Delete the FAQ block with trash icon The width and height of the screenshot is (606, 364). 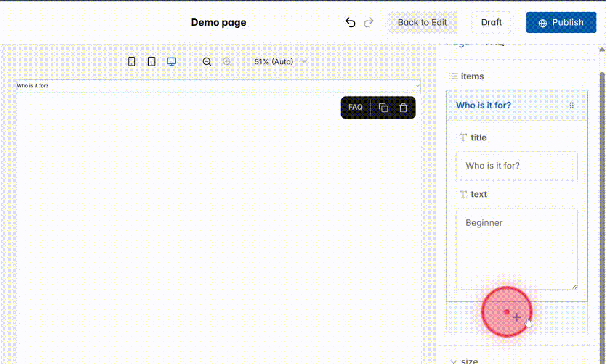tap(403, 108)
